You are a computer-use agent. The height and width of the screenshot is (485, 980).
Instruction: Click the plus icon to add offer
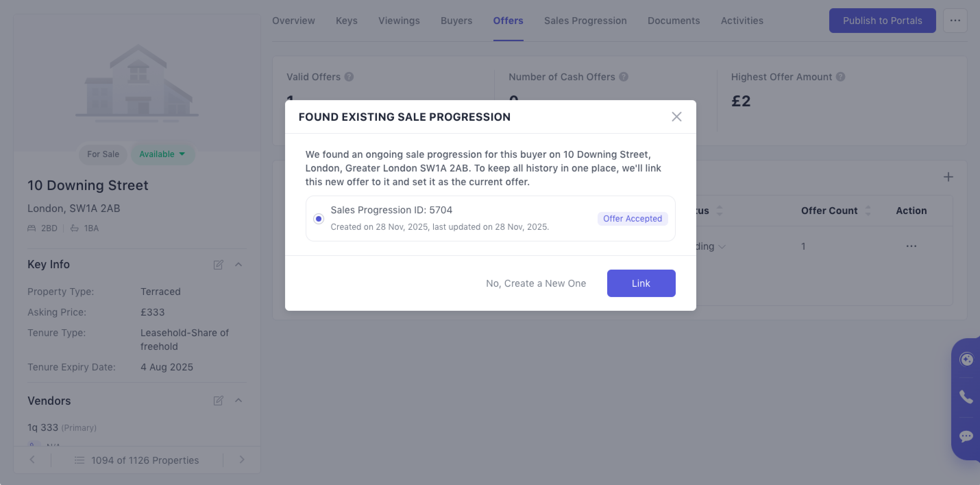(x=948, y=177)
